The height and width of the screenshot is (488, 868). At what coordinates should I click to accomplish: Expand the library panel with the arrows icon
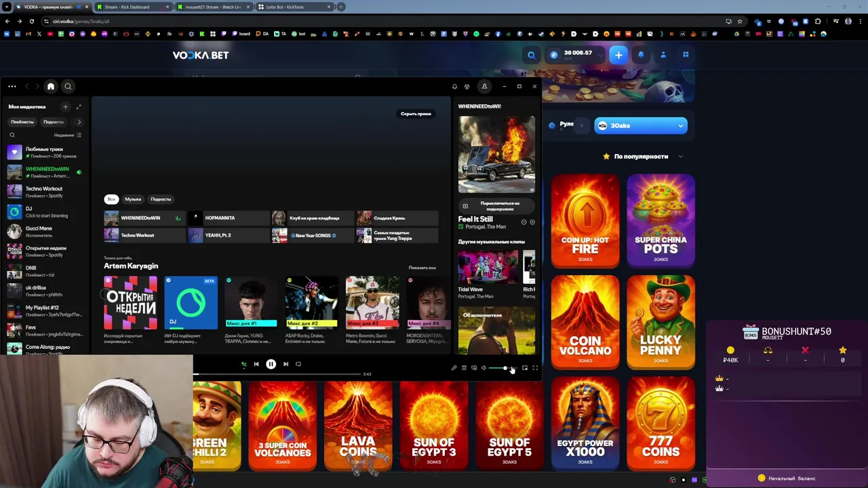pyautogui.click(x=79, y=106)
